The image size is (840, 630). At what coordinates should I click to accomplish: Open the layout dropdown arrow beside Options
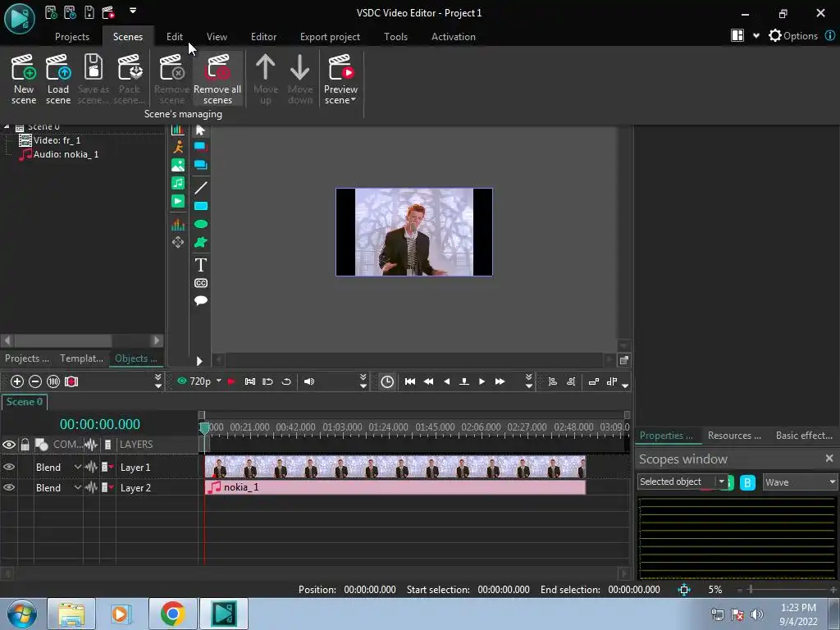coord(756,36)
